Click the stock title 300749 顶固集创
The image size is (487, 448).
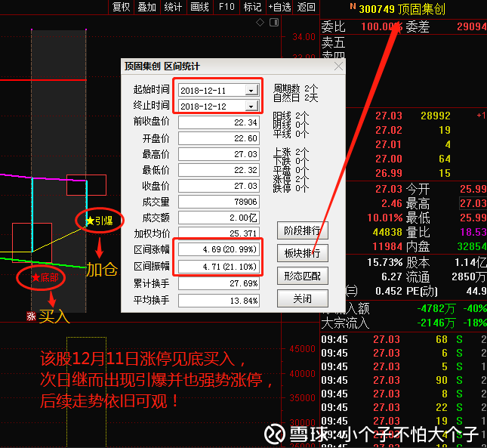tap(402, 9)
